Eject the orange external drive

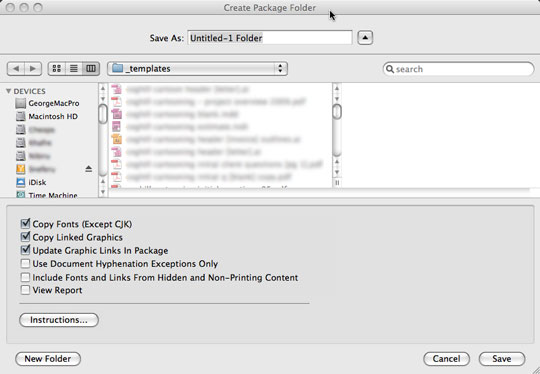click(x=89, y=169)
